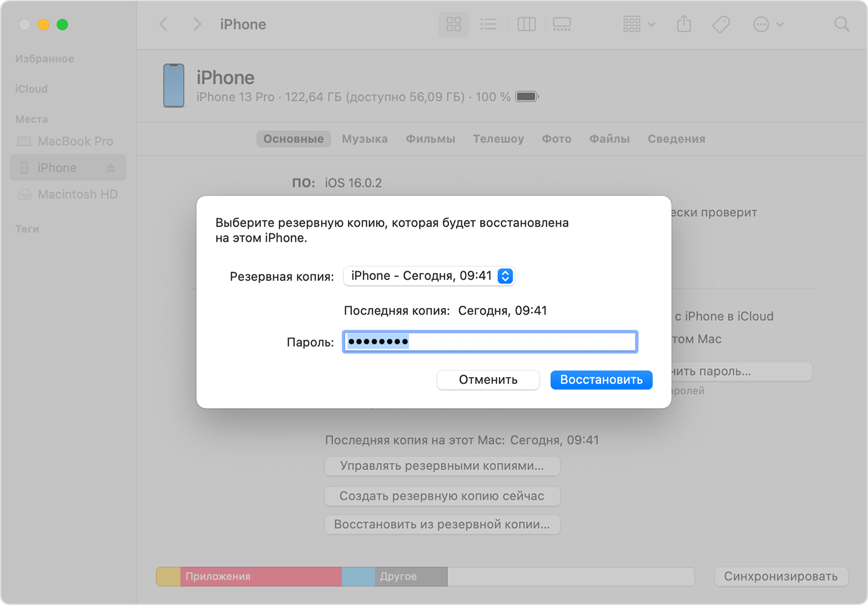This screenshot has width=868, height=605.
Task: Click the Другое segment of storage bar
Action: (x=411, y=577)
